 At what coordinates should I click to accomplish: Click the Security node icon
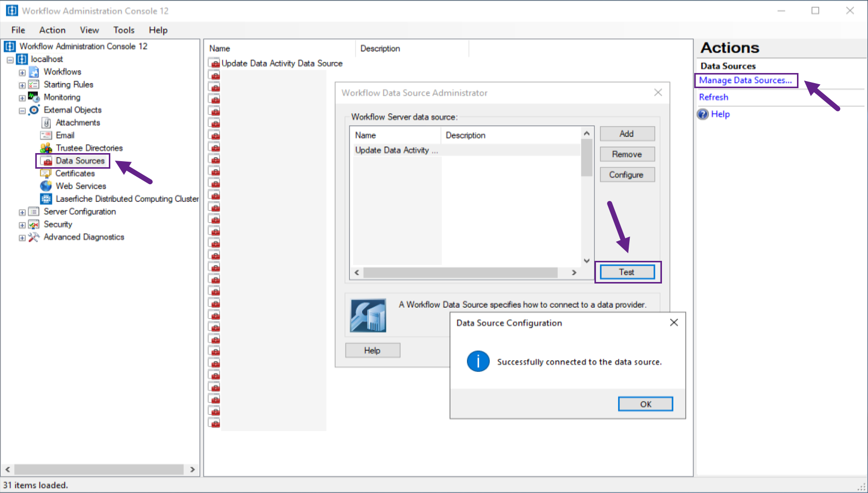34,225
